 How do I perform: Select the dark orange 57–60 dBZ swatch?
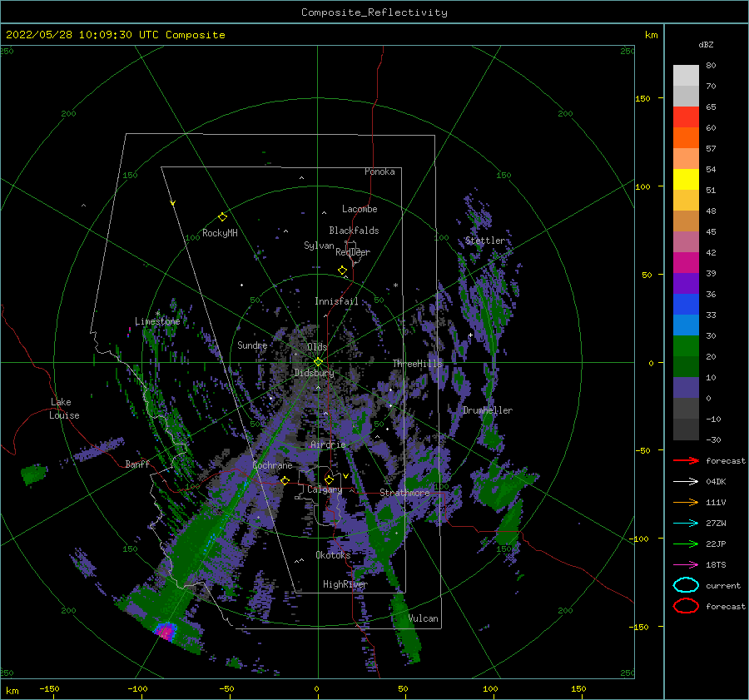(686, 138)
